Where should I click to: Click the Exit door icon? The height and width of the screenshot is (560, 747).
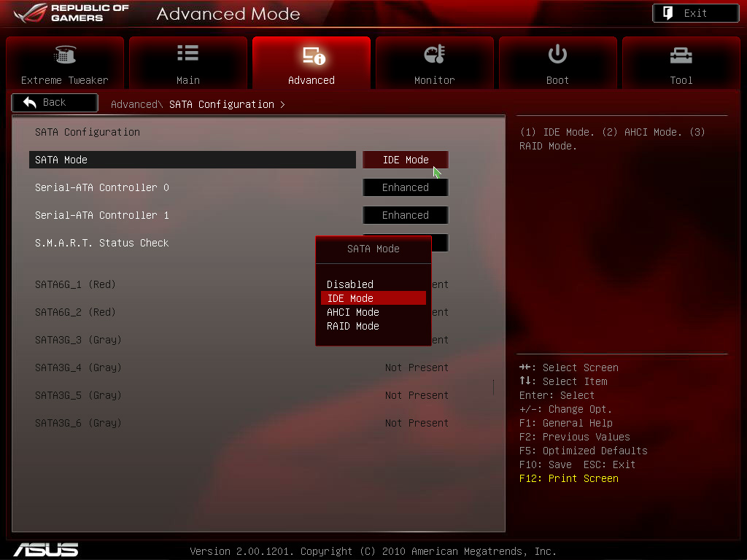668,13
